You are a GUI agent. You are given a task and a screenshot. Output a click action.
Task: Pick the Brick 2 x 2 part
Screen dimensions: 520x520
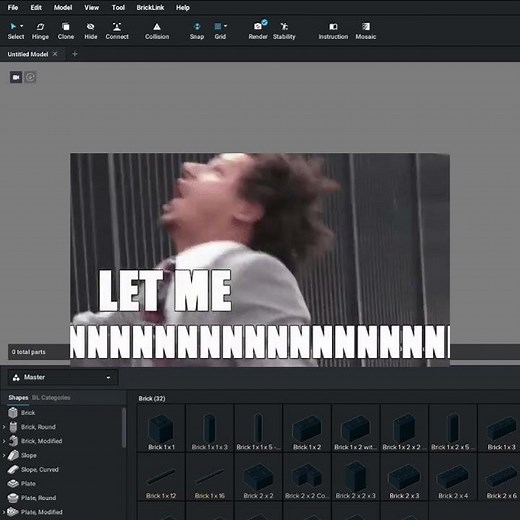[258, 477]
